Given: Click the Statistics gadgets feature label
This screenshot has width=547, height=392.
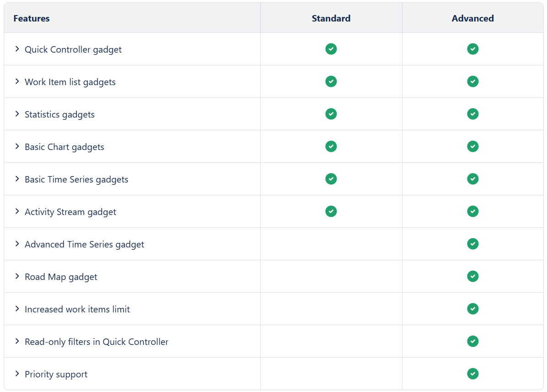Looking at the screenshot, I should [59, 114].
